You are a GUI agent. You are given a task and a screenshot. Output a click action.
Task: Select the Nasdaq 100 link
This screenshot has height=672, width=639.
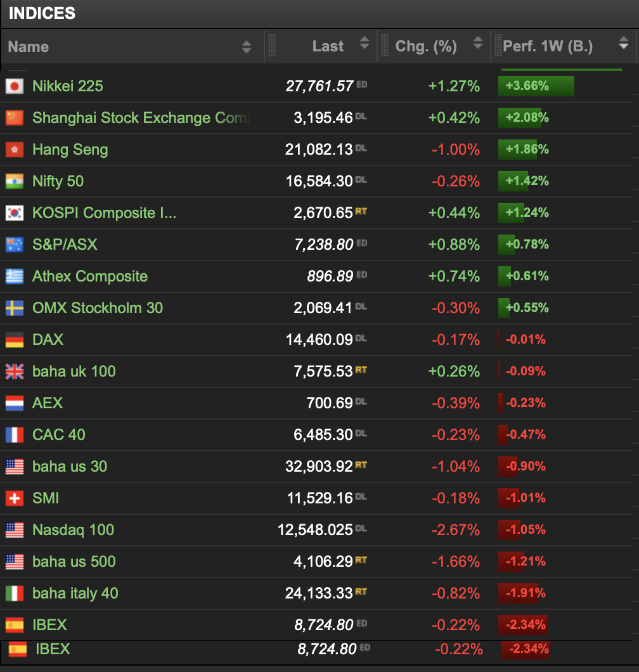74,530
